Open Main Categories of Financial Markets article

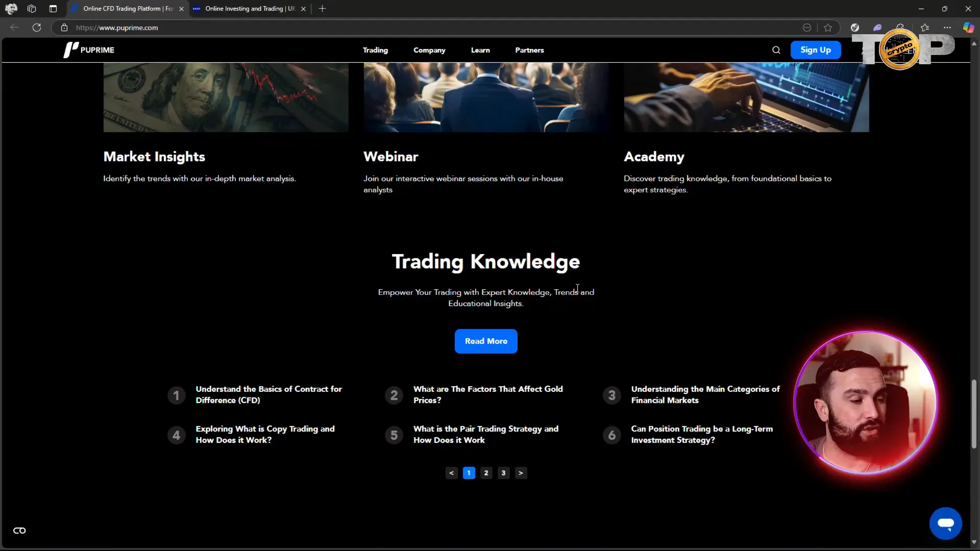705,394
